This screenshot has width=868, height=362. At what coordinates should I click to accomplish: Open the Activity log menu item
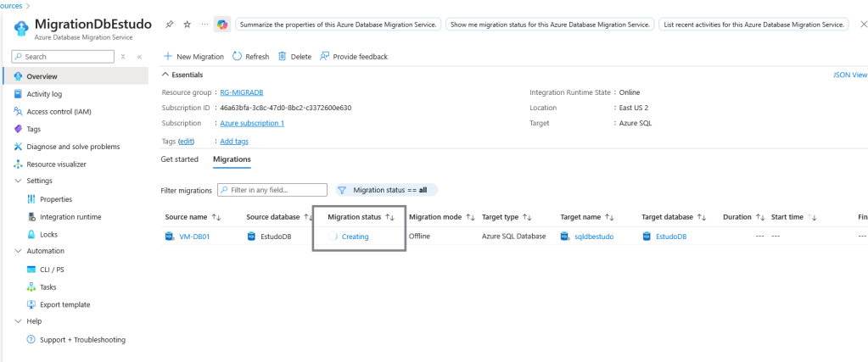(44, 94)
